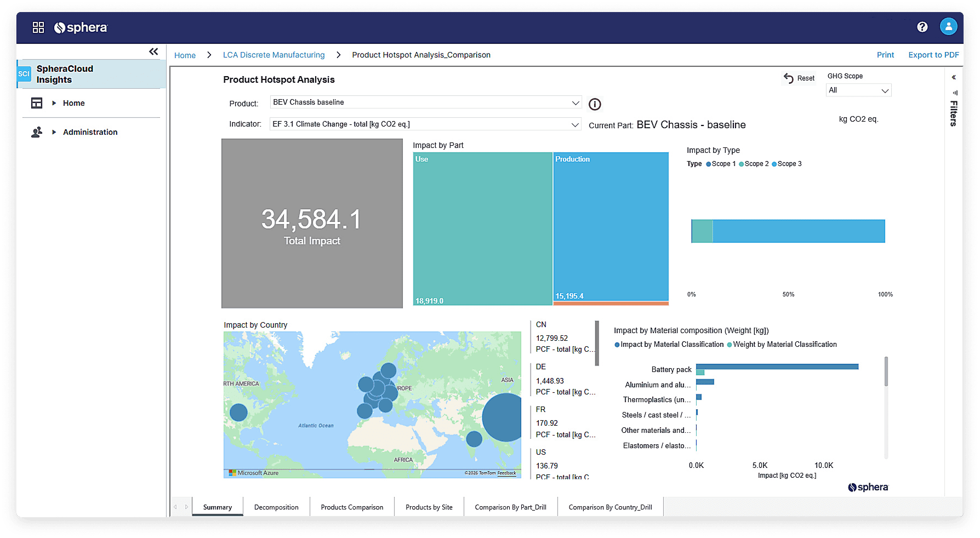Open the app grid launcher icon
The width and height of the screenshot is (980, 538).
click(x=38, y=27)
